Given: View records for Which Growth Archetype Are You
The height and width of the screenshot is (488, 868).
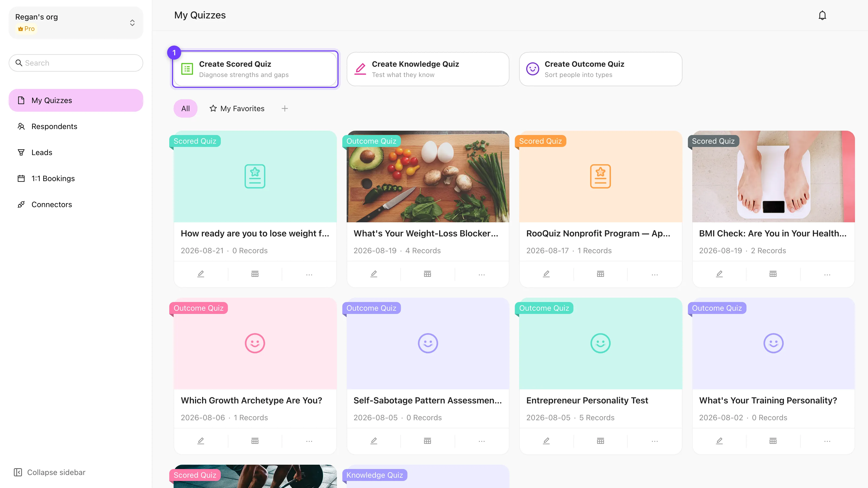Looking at the screenshot, I should (x=255, y=441).
